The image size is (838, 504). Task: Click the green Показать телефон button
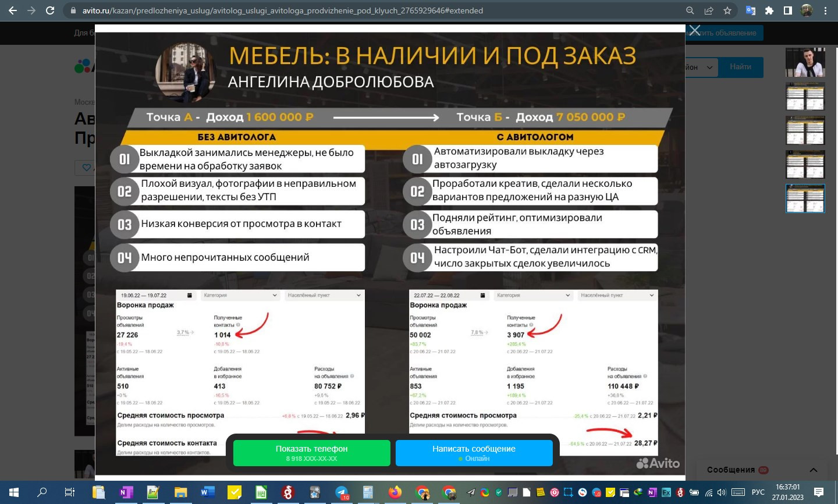(x=311, y=453)
